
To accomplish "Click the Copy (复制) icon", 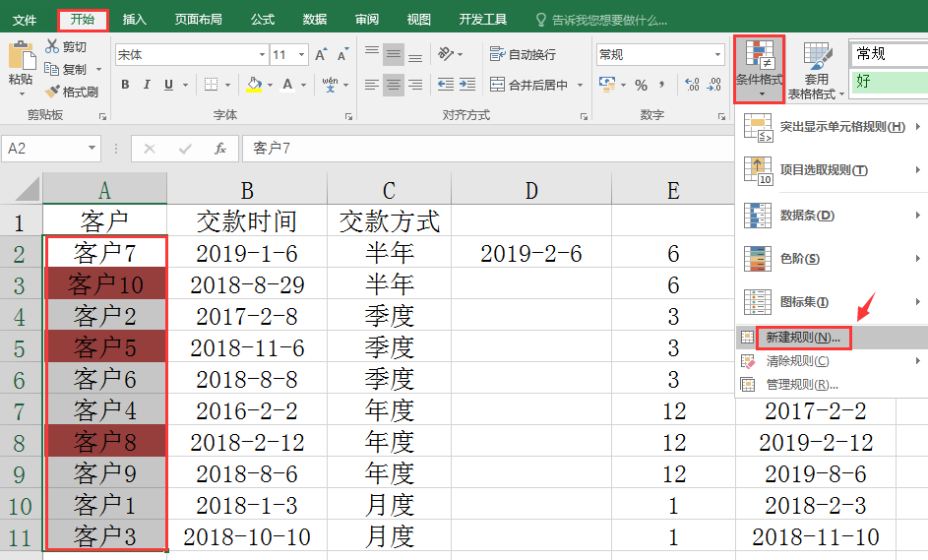I will (52, 69).
